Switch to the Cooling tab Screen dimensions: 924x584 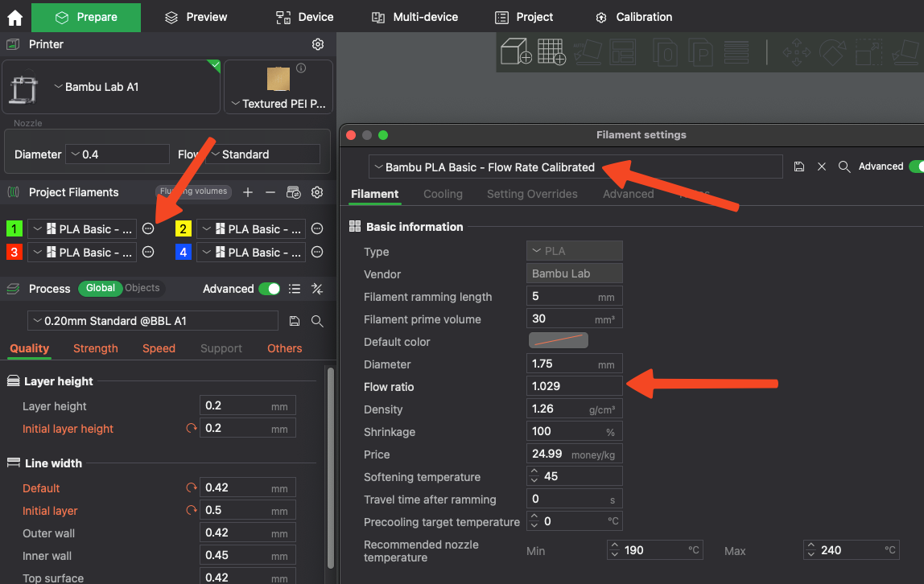pyautogui.click(x=443, y=194)
